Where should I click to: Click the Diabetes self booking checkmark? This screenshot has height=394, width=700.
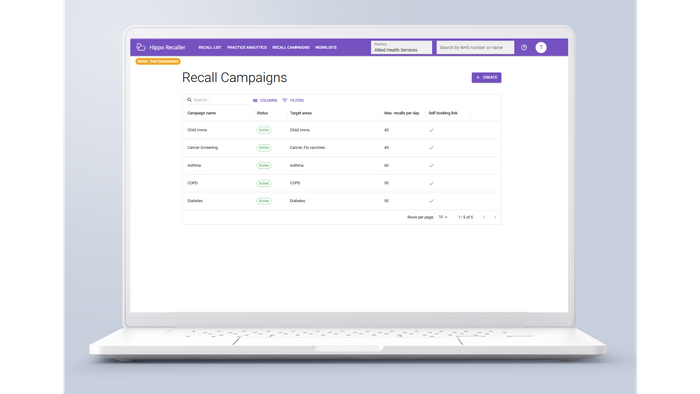point(431,201)
